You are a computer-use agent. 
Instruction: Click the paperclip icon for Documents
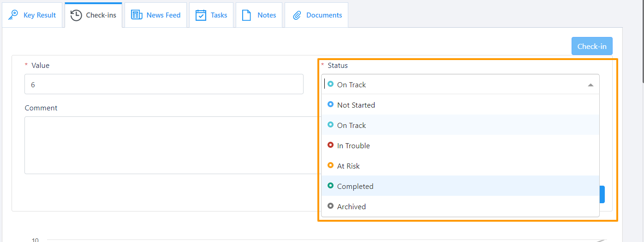(x=297, y=15)
